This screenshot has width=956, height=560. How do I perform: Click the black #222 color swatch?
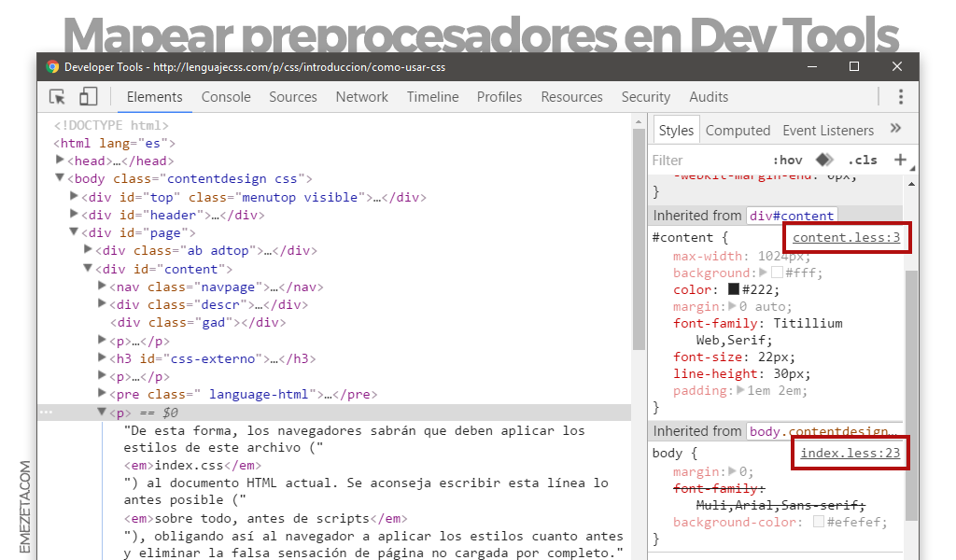point(734,288)
